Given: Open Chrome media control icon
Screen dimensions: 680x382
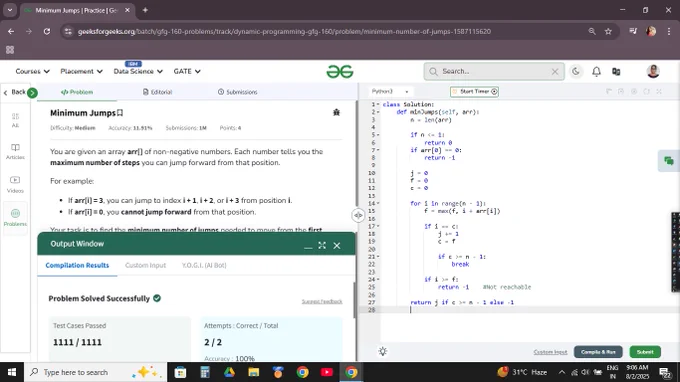Looking at the screenshot, I should coord(633,31).
